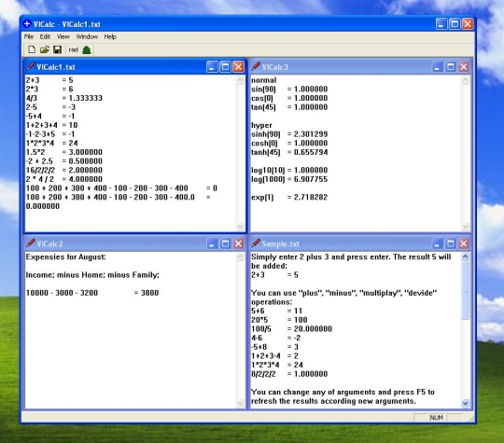This screenshot has height=443, width=504.
Task: Open the File menu
Action: (29, 36)
